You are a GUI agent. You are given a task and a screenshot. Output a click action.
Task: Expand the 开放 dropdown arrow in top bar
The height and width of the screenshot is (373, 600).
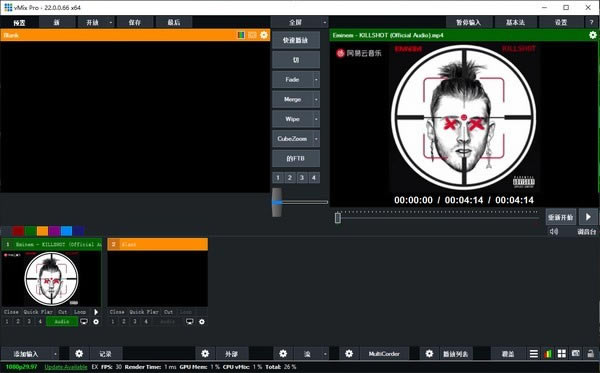[111, 22]
